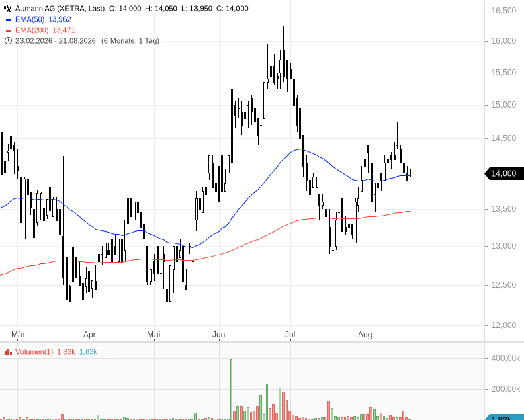The image size is (524, 420).
Task: Click the 16,500 price axis label
Action: (x=504, y=11)
